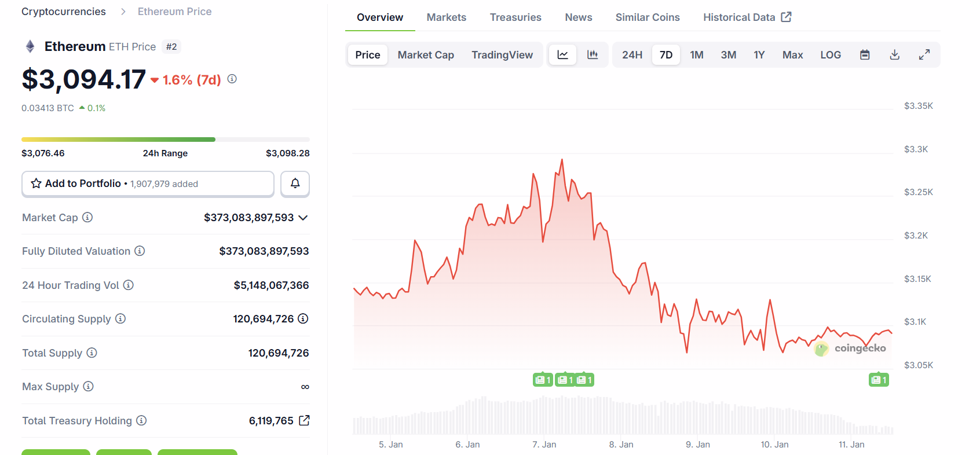Expand the chart to fullscreen
The width and height of the screenshot is (980, 455).
(924, 55)
